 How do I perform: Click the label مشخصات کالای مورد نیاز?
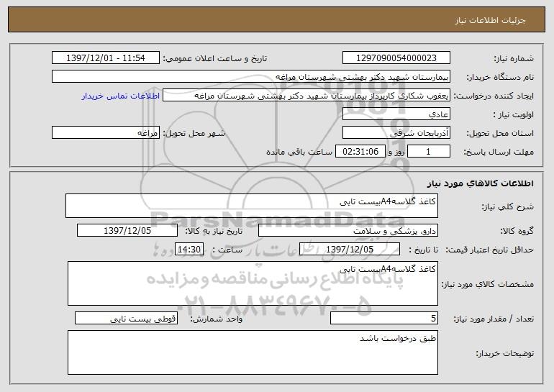click(488, 284)
